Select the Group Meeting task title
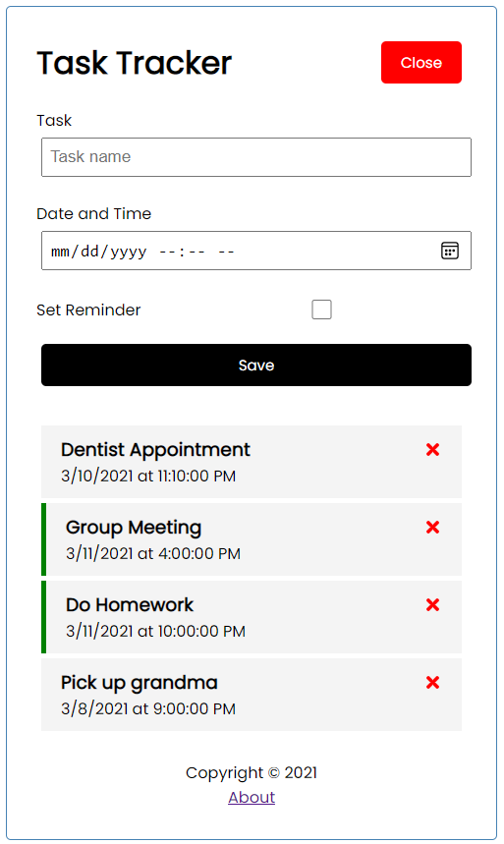The image size is (504, 844). point(134,528)
